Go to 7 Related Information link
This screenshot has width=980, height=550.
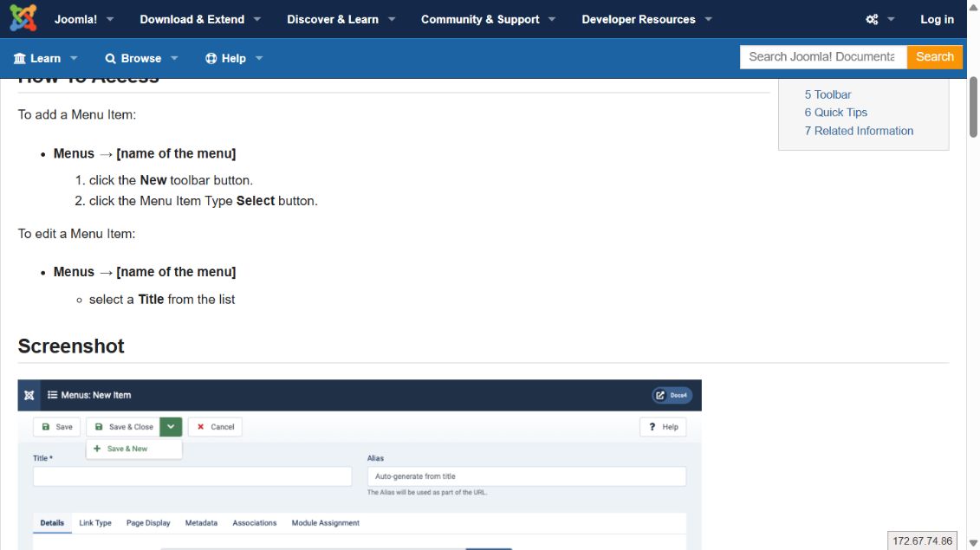point(859,131)
